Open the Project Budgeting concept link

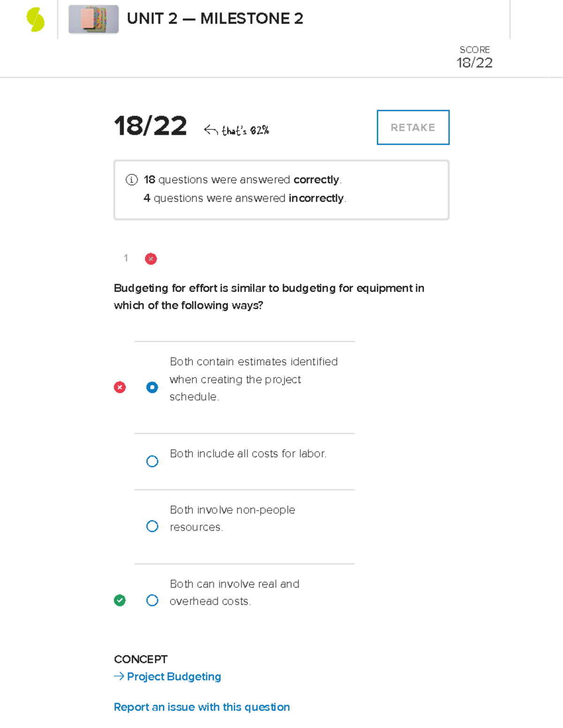174,676
